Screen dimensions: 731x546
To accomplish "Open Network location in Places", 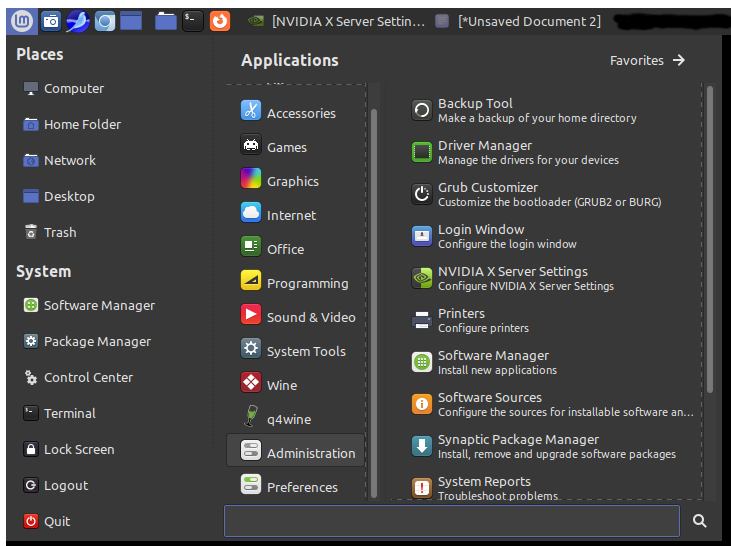I will 59,160.
